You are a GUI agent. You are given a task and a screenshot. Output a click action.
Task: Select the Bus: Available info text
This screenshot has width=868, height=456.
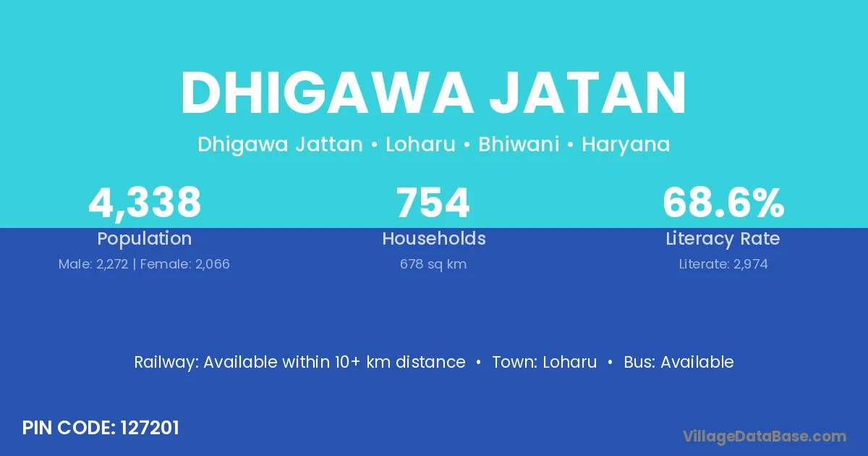pyautogui.click(x=678, y=362)
